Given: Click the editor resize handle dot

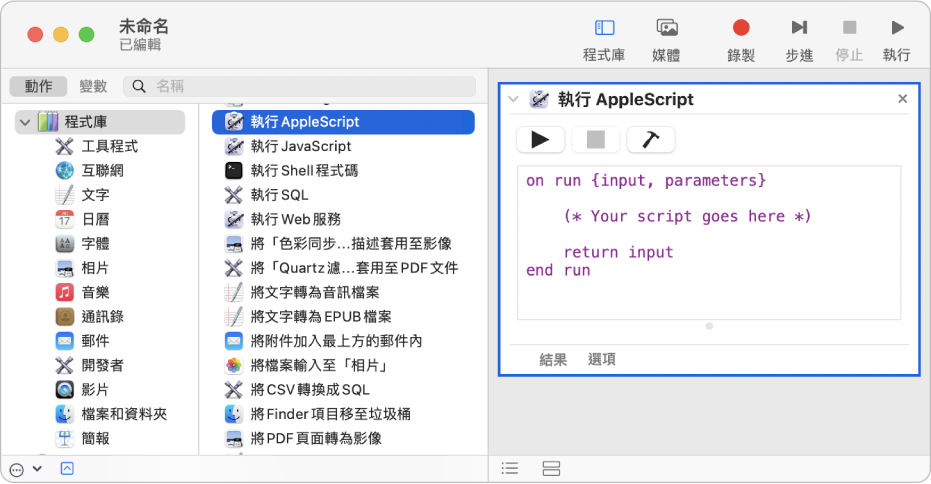Looking at the screenshot, I should pos(709,326).
